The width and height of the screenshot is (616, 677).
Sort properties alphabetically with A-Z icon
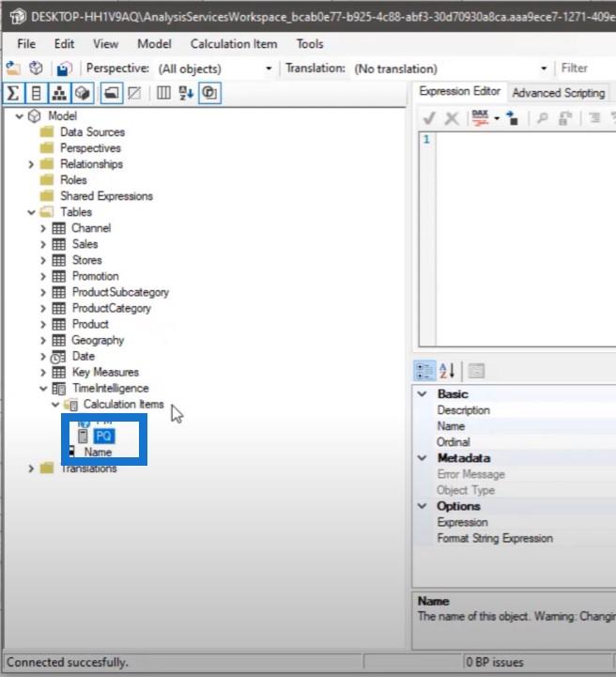click(447, 371)
